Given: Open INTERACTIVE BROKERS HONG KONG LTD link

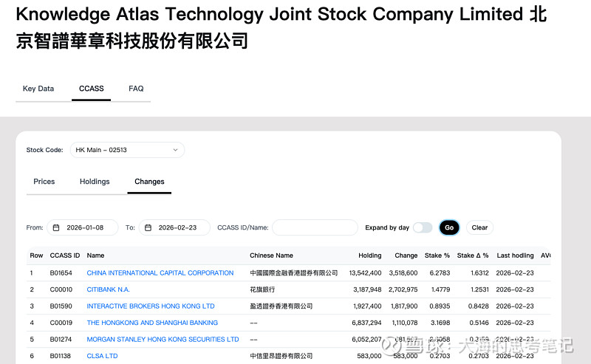Looking at the screenshot, I should point(151,306).
